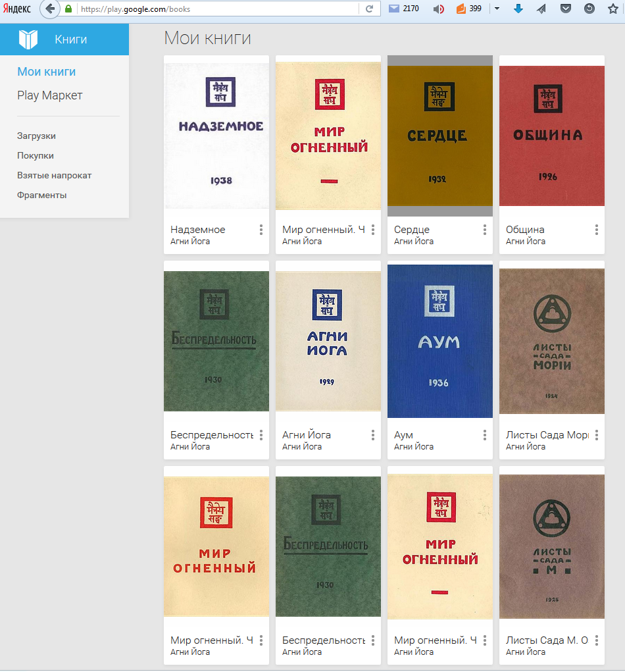Click the address bar URL field
Screen dimensions: 625x672
(x=217, y=9)
